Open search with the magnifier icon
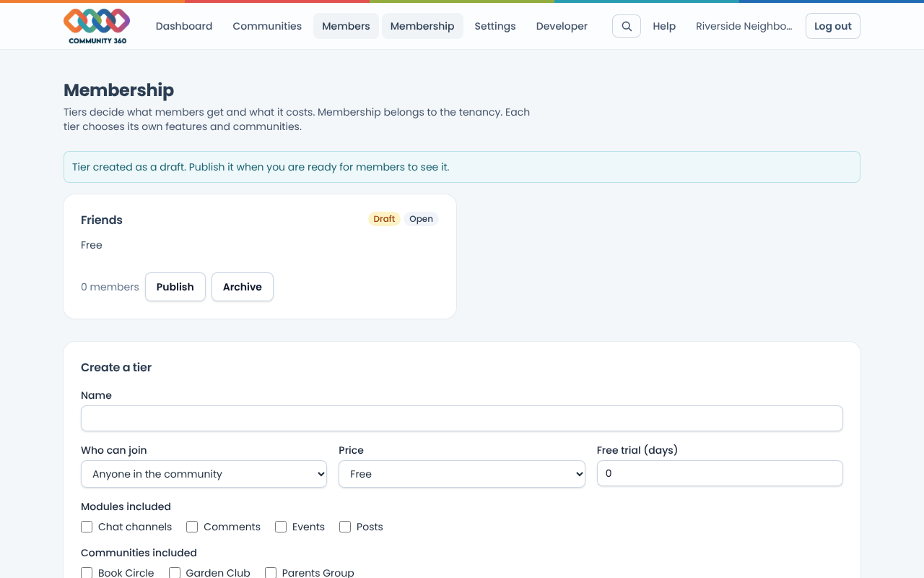Screen dimensions: 924x578 pos(627,26)
